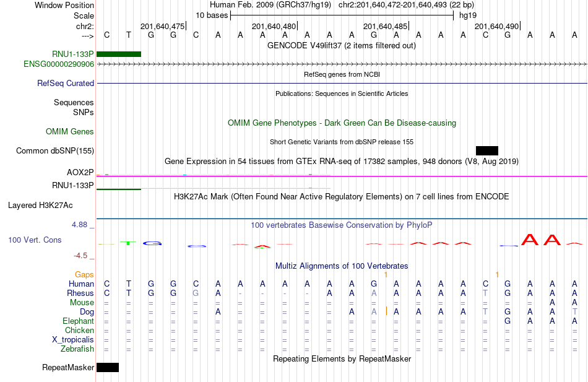Click the Window Position label

(x=64, y=5)
